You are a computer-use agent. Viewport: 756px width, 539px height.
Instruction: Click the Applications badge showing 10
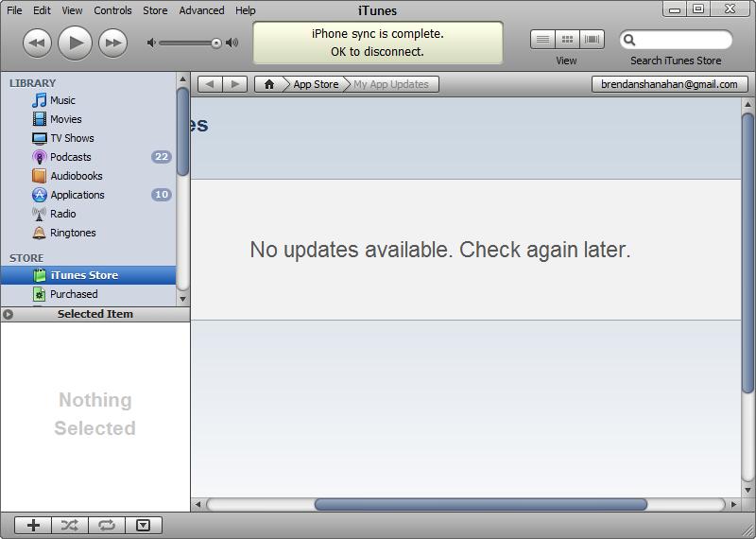click(162, 195)
